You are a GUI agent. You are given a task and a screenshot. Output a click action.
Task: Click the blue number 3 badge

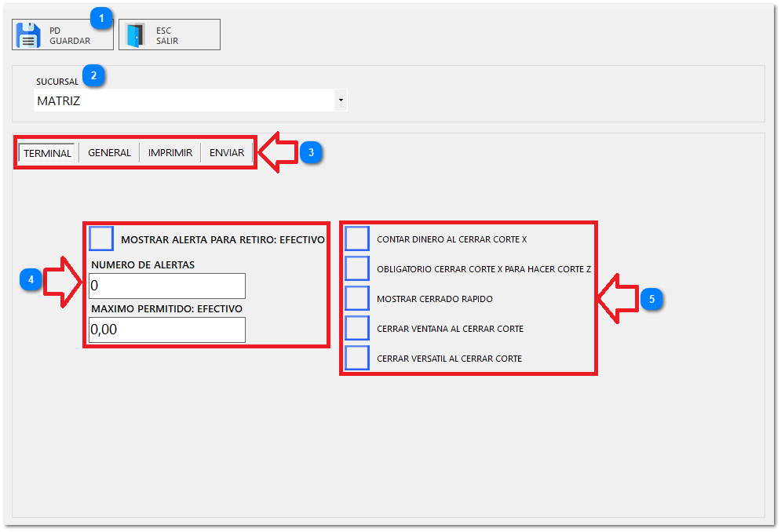click(311, 153)
